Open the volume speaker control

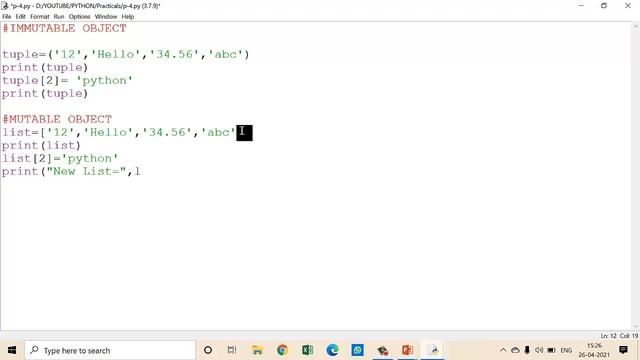point(539,350)
